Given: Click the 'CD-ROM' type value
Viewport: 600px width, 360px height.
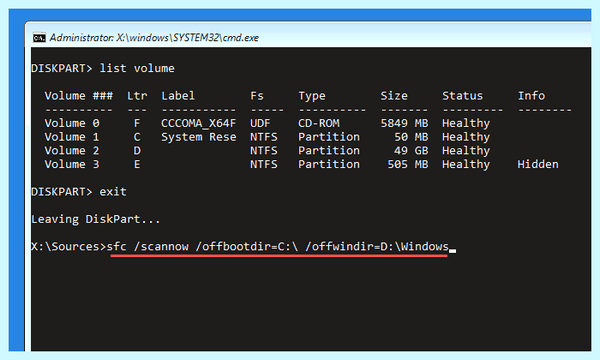Looking at the screenshot, I should [319, 123].
